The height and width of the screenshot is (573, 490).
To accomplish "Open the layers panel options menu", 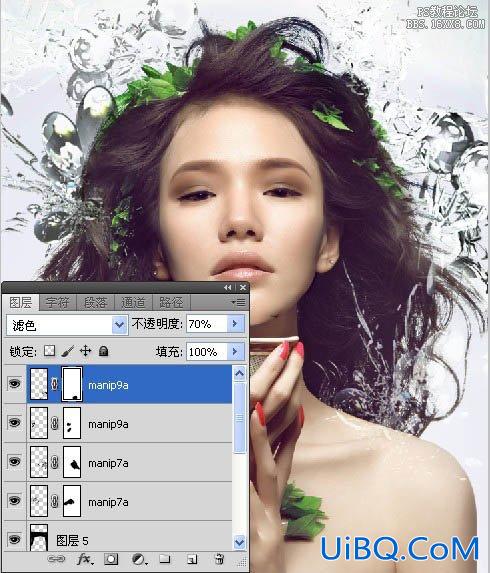I will (239, 302).
